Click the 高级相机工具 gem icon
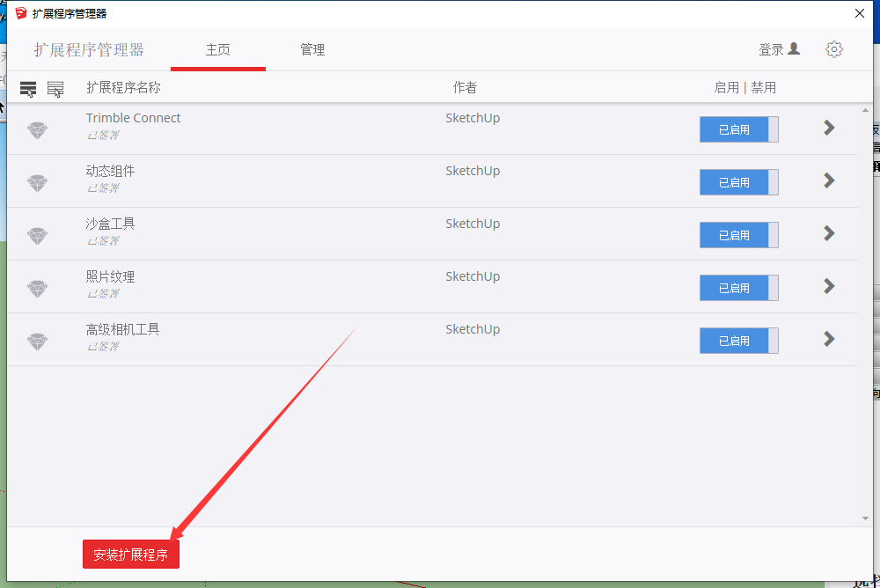Image resolution: width=880 pixels, height=588 pixels. (x=38, y=342)
